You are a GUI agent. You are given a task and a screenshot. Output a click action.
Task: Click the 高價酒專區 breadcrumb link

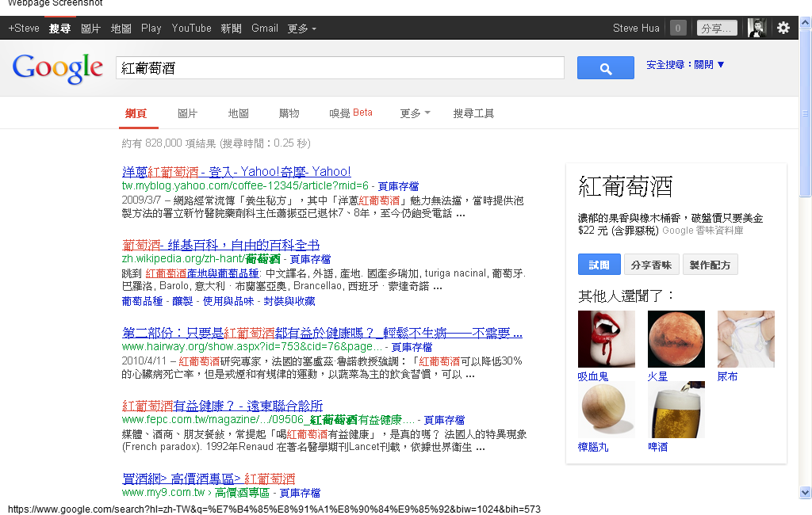coord(243,494)
